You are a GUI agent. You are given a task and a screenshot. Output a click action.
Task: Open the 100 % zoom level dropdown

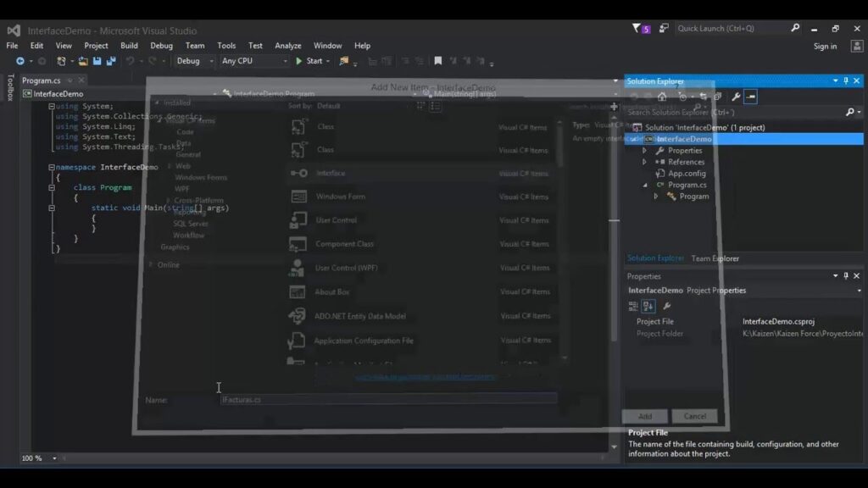click(54, 458)
